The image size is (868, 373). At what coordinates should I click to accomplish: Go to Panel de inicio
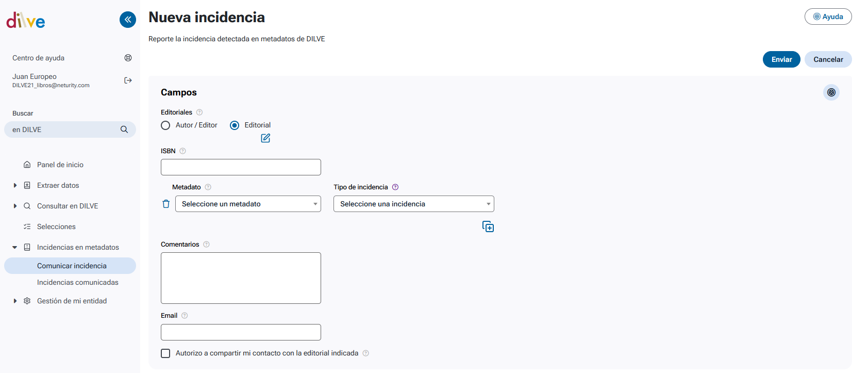(60, 165)
